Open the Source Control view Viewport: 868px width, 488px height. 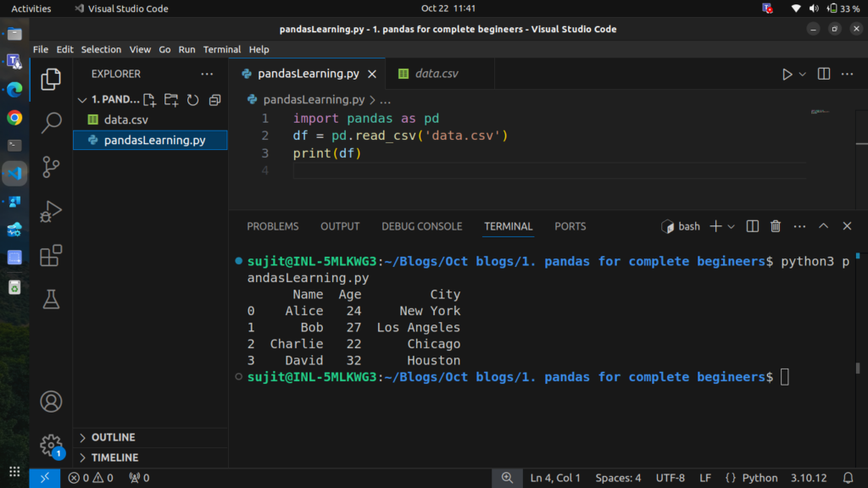[x=52, y=166]
